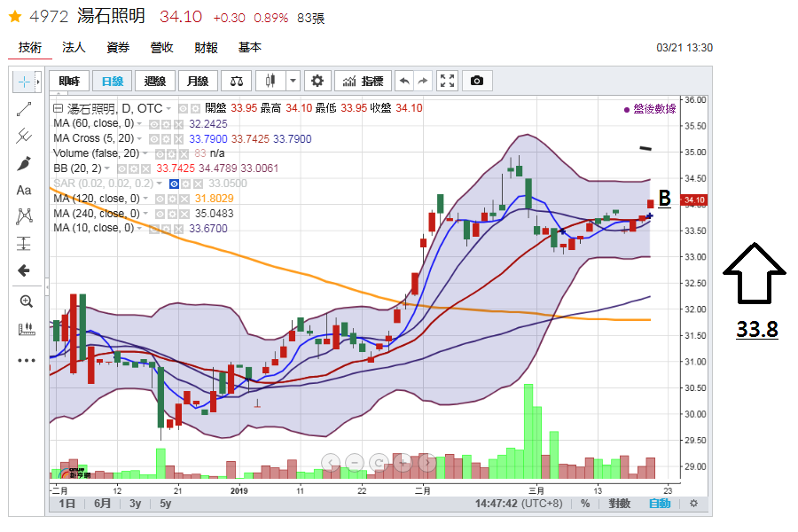Select the zoom in magnifier tool

click(26, 301)
